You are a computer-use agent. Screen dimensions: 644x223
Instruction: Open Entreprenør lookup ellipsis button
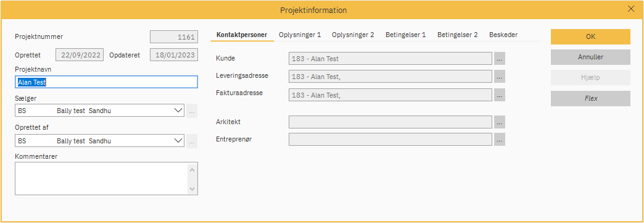[500, 139]
